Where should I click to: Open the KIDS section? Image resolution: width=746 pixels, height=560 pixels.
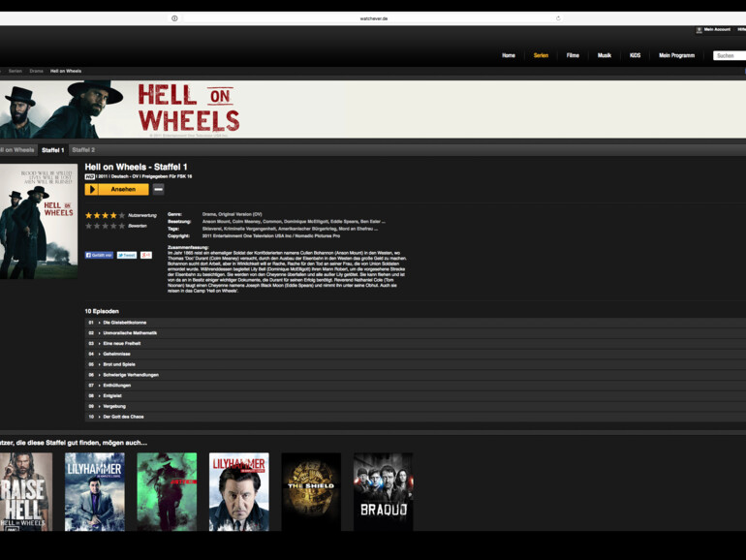coord(636,55)
